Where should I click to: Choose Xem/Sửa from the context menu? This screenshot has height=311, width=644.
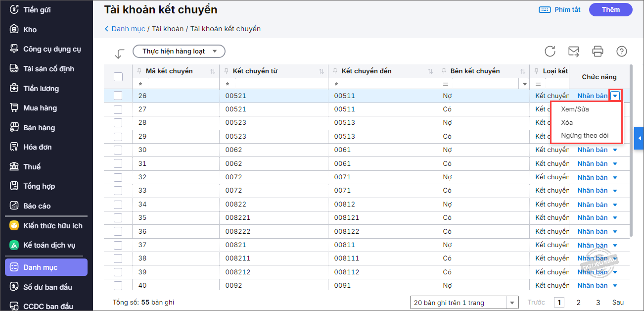pos(575,109)
